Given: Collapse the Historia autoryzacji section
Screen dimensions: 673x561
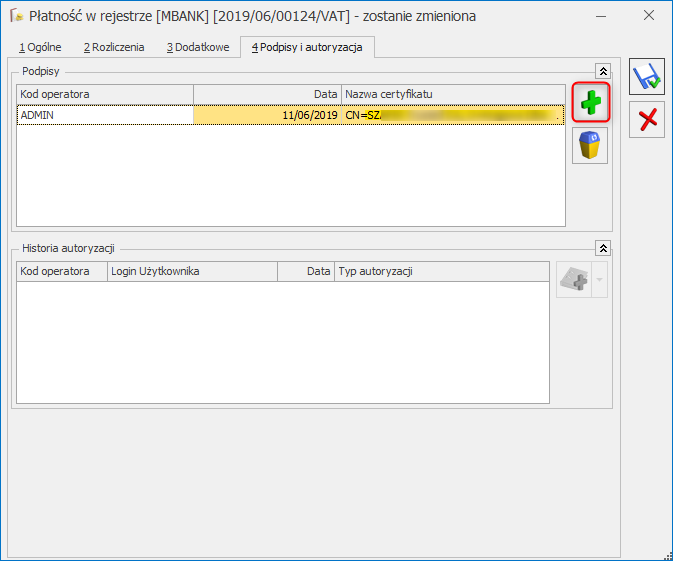Looking at the screenshot, I should (x=603, y=248).
